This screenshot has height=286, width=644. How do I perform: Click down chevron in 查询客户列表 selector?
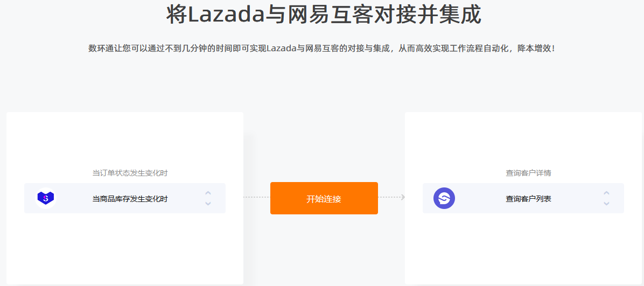point(606,204)
